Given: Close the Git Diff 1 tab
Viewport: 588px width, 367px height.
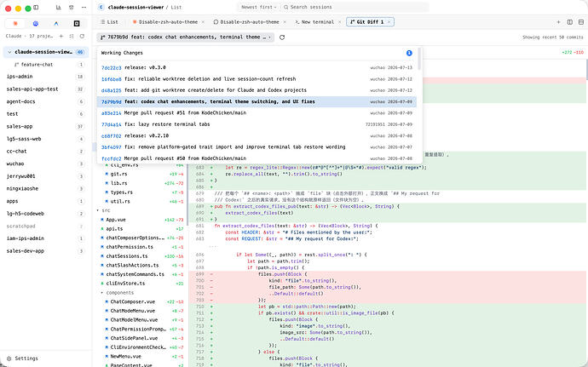Looking at the screenshot, I should [389, 22].
